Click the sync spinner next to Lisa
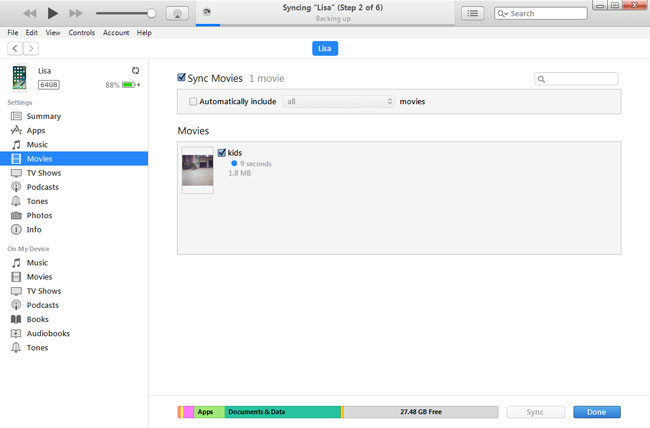Image resolution: width=650 pixels, height=428 pixels. coord(136,71)
